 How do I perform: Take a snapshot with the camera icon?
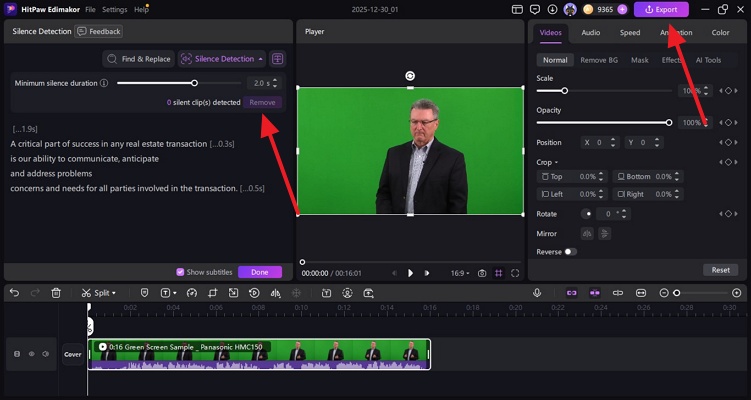click(x=482, y=273)
